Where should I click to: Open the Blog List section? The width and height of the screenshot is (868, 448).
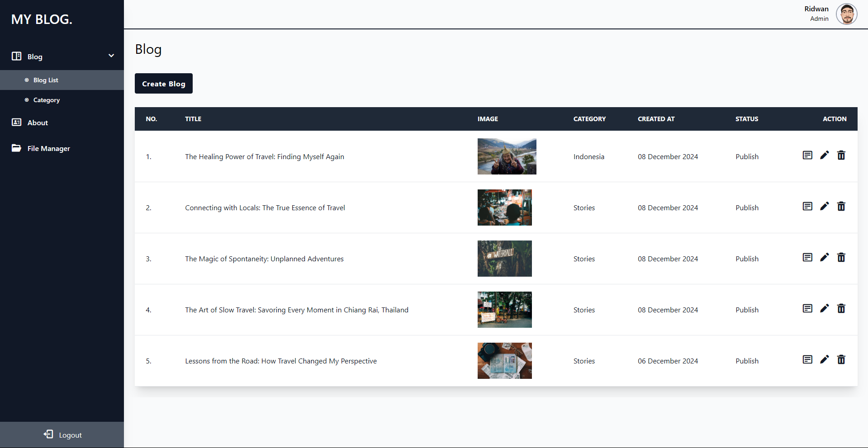(45, 80)
